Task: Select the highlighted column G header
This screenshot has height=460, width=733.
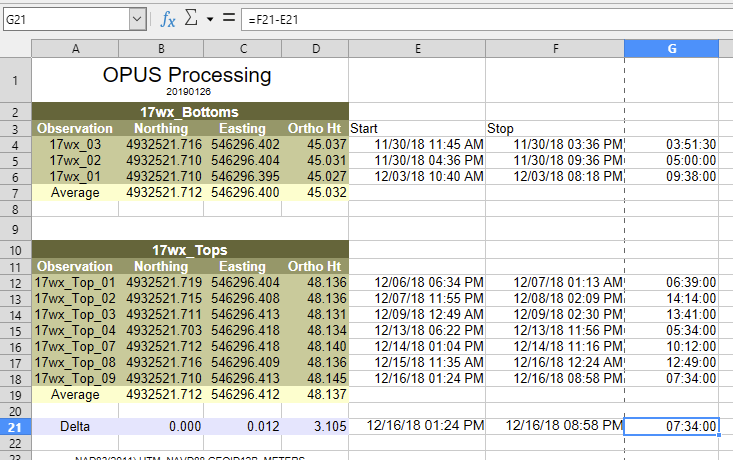Action: [x=670, y=49]
